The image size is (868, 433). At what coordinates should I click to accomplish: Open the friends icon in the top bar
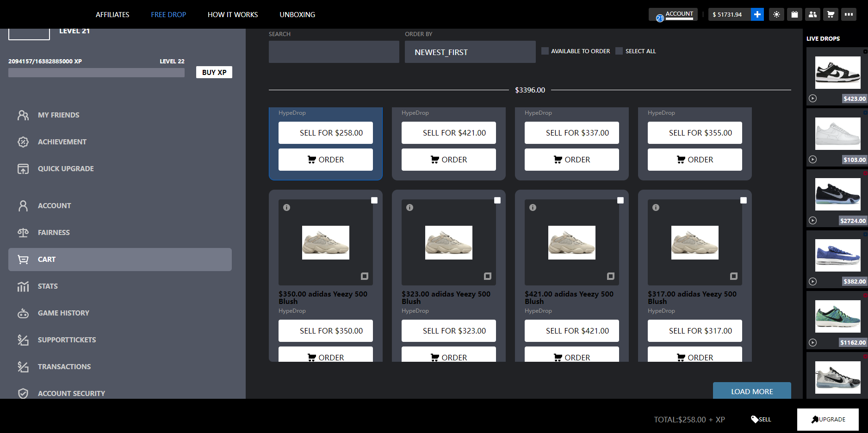point(812,14)
